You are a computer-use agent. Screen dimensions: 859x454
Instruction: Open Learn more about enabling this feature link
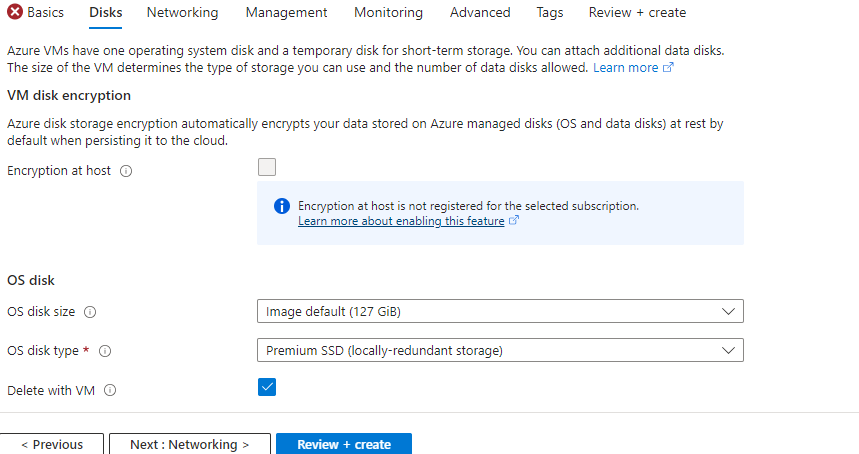[401, 221]
